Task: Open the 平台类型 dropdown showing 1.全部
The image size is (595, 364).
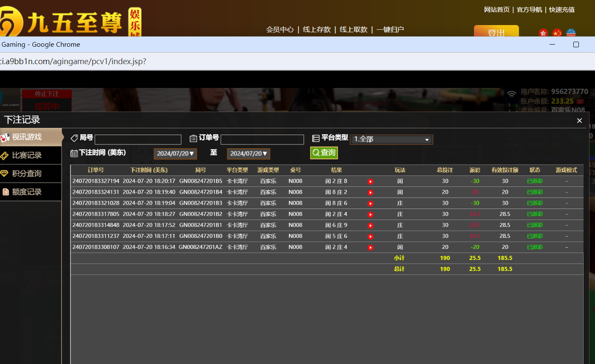Action: (x=391, y=139)
